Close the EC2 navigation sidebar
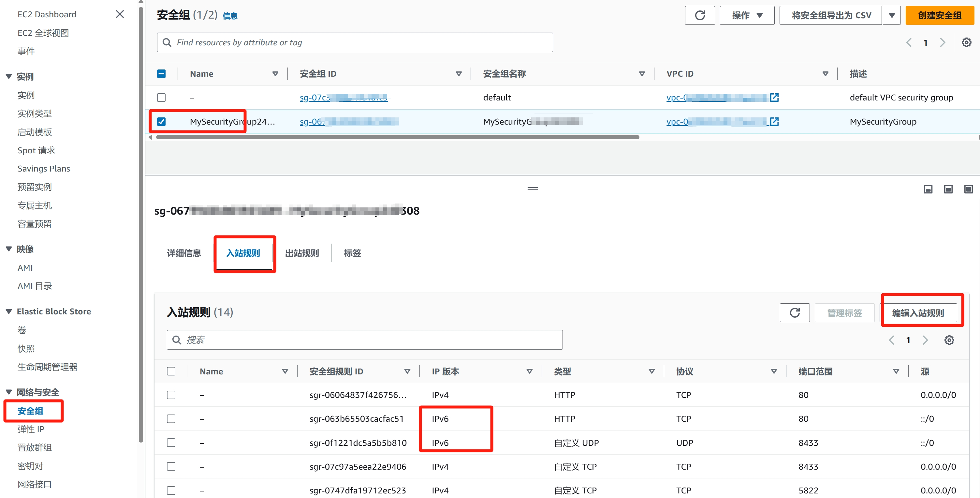Screen dimensions: 980x498 (x=120, y=14)
